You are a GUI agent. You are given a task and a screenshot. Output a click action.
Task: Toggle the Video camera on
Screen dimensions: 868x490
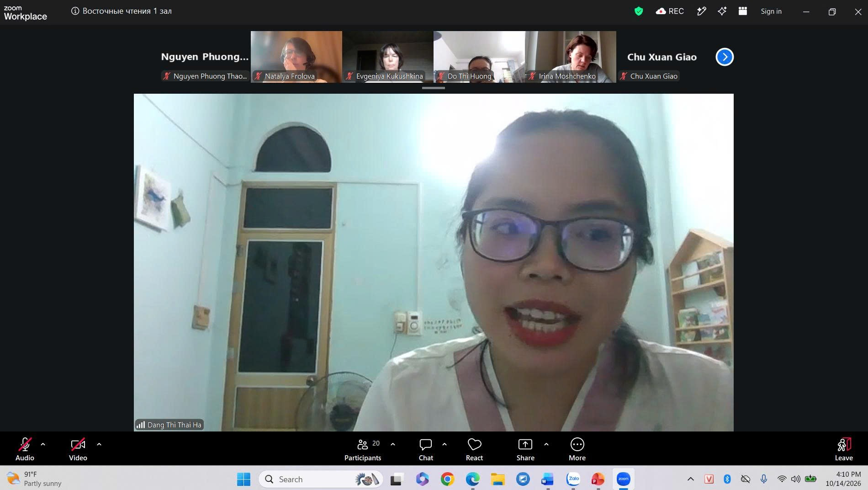(x=78, y=450)
